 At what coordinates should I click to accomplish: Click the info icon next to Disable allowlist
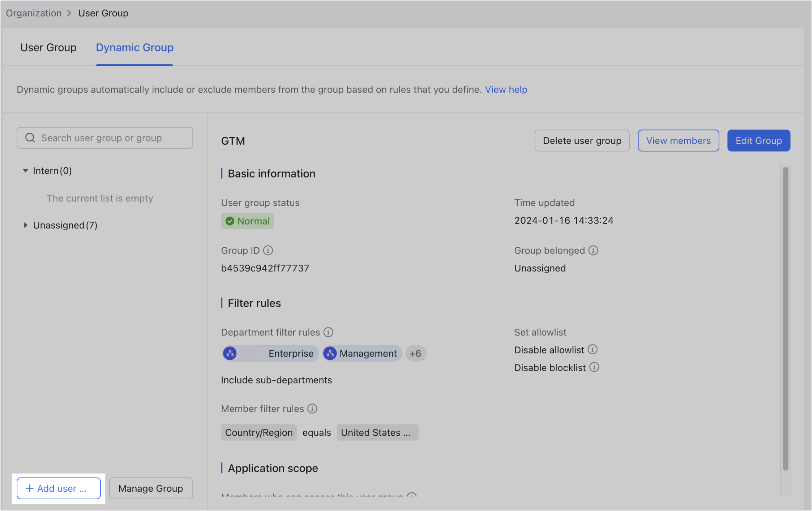(593, 349)
